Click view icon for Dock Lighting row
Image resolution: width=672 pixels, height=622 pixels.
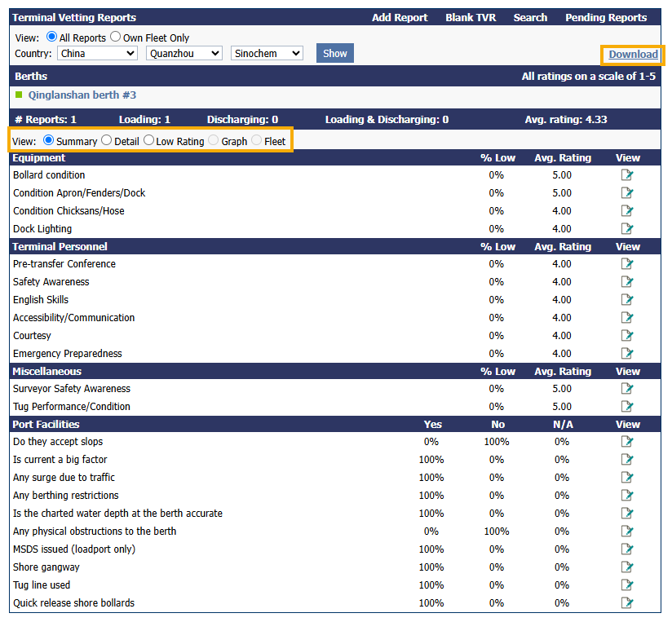pyautogui.click(x=627, y=229)
